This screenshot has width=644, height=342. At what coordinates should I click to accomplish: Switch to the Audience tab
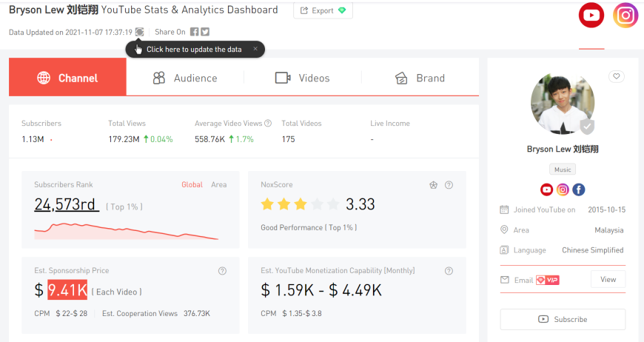[185, 78]
